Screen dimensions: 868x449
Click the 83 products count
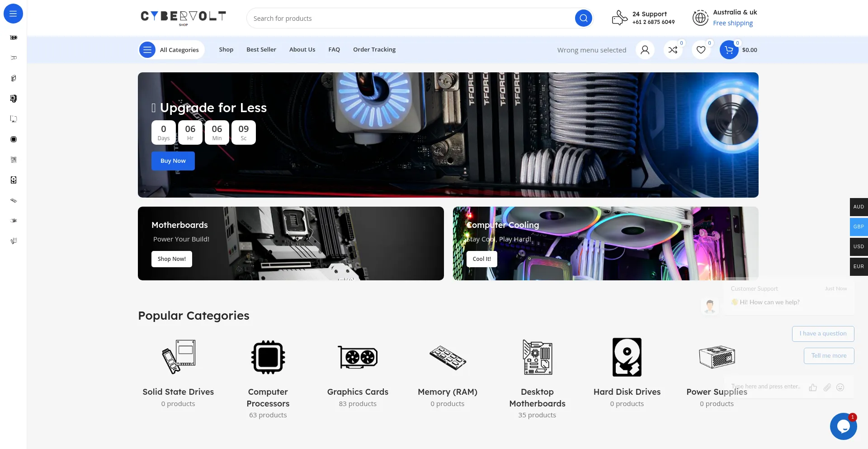358,404
